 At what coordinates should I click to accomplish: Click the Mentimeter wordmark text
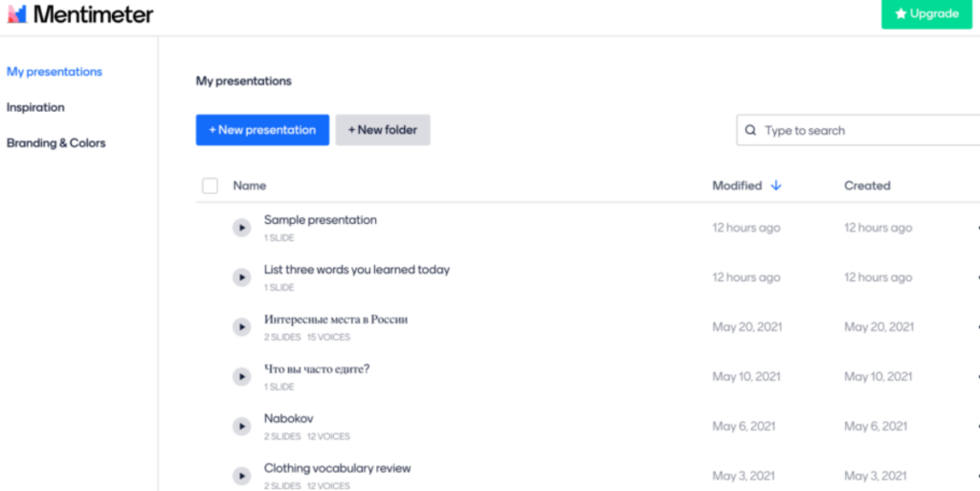coord(93,13)
